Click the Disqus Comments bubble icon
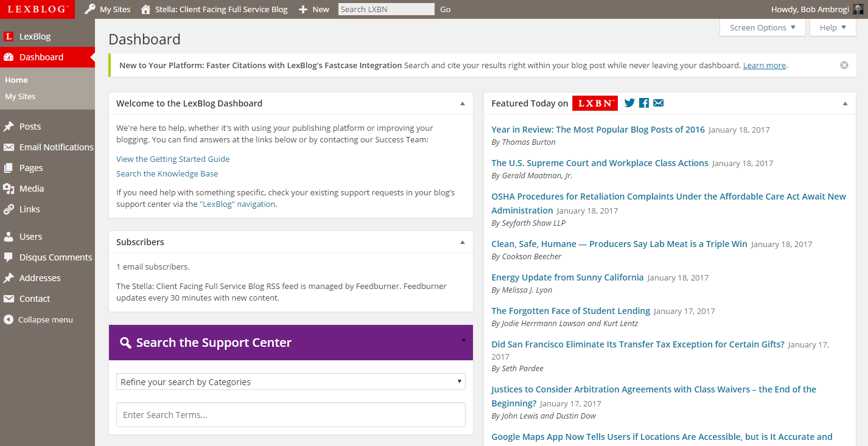 (x=9, y=257)
